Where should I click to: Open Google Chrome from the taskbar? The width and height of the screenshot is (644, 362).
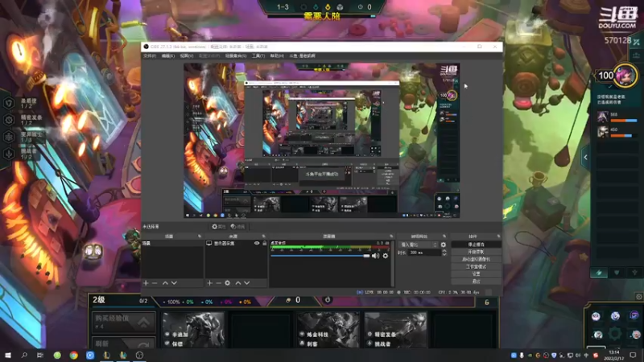pos(73,355)
